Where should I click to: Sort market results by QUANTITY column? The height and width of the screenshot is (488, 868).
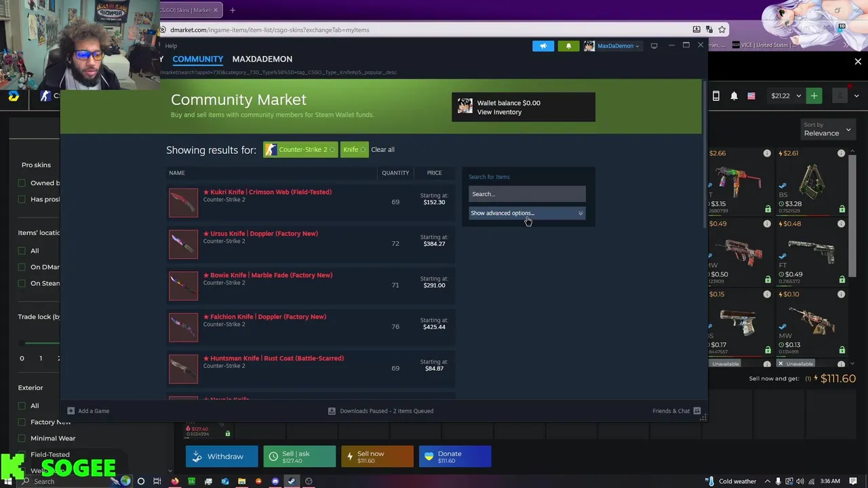point(395,173)
